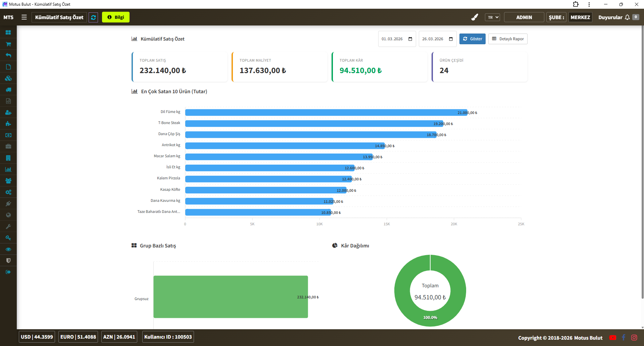Click the Kümülatif Satış Özet title tab

[x=59, y=17]
